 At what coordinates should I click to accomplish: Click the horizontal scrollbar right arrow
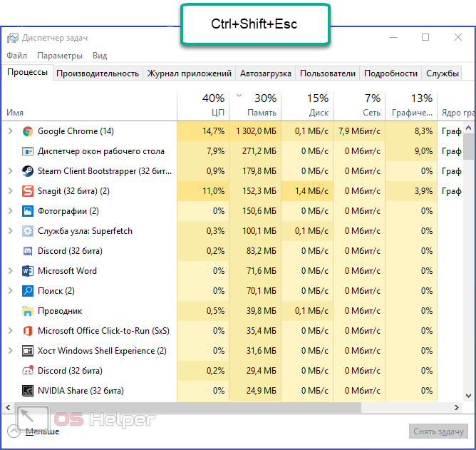pos(457,408)
